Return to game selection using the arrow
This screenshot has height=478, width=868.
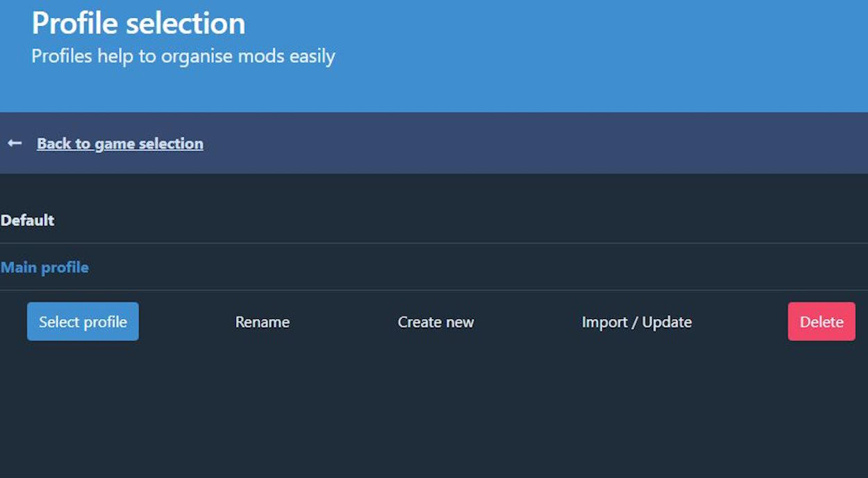(15, 143)
